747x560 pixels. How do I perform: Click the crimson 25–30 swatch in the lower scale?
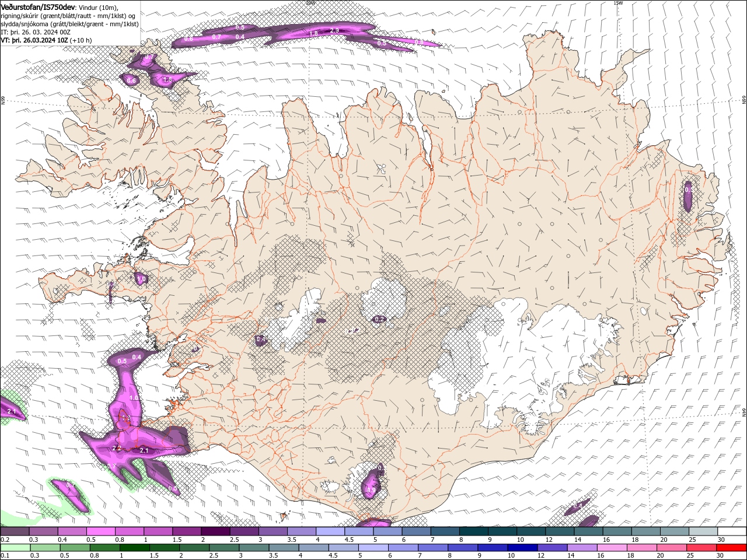700,548
